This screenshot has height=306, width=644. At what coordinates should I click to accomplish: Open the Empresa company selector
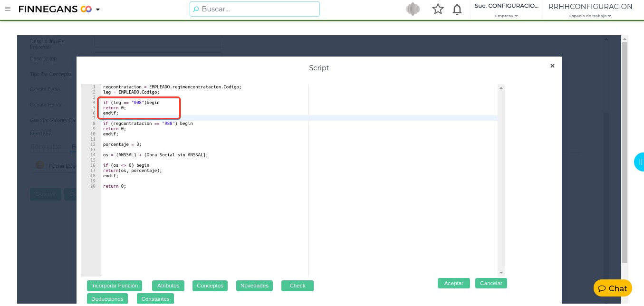coord(506,16)
